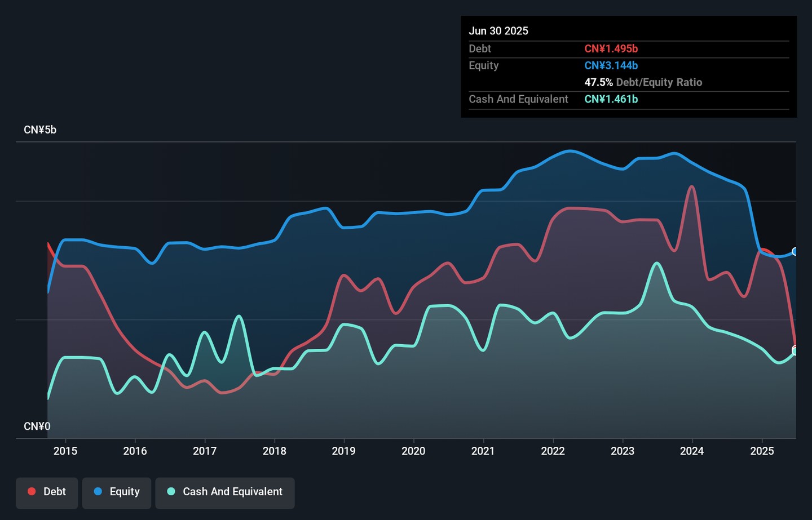Toggle the Equity series legend button
This screenshot has height=520, width=812.
click(x=117, y=492)
